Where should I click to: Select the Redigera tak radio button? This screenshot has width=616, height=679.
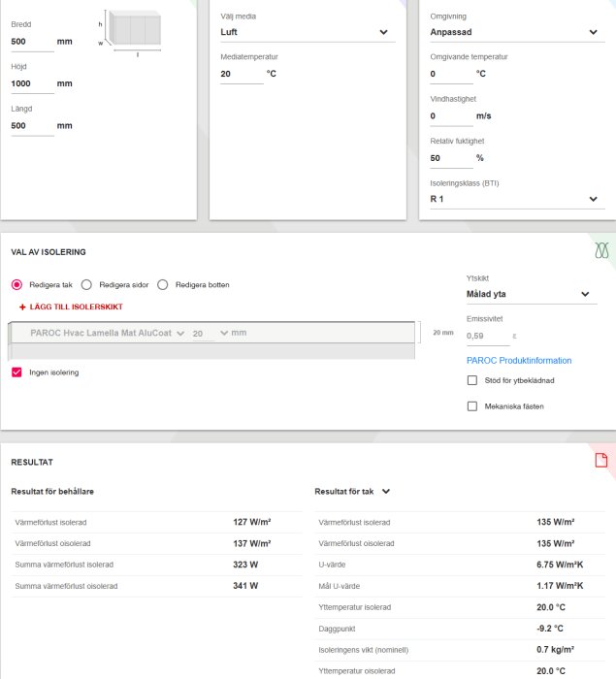pos(16,285)
